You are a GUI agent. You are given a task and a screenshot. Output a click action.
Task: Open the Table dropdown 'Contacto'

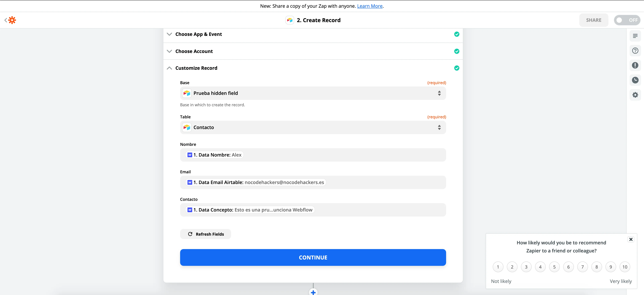[313, 127]
